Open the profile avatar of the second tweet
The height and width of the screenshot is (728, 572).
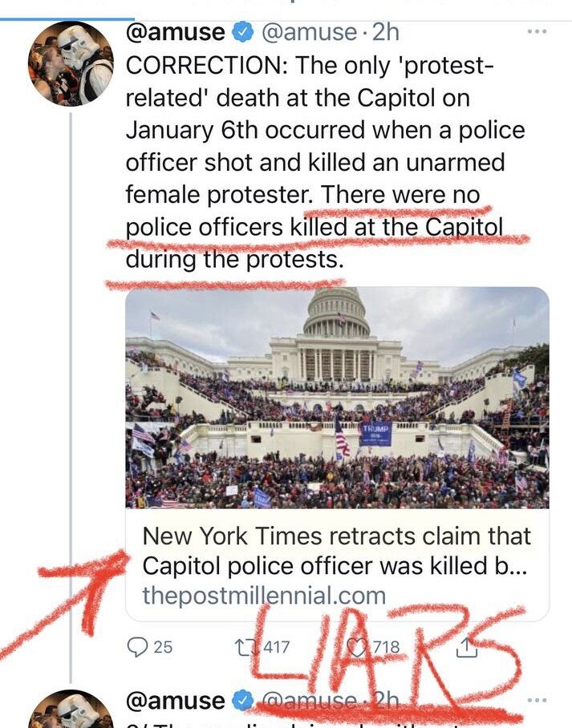71,710
